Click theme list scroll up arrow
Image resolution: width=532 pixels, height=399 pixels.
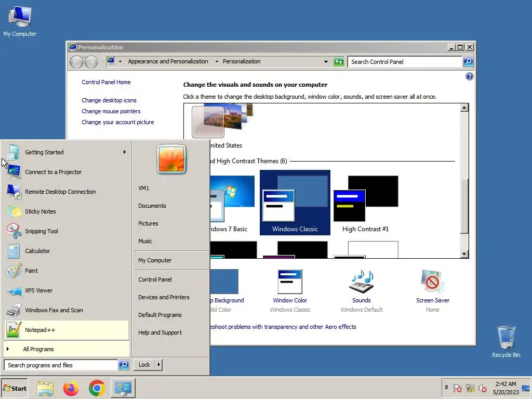464,108
